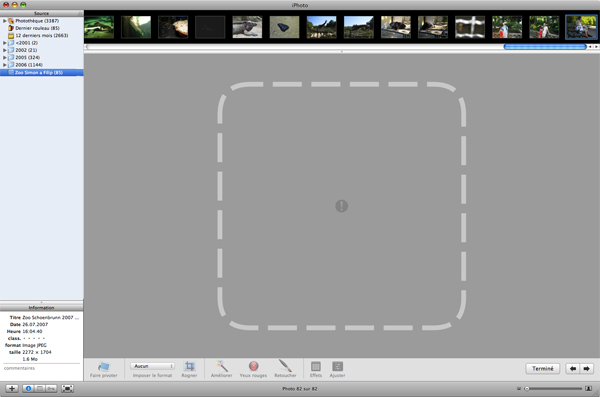The height and width of the screenshot is (397, 600).
Task: Open the Aucun format dropdown
Action: point(152,366)
